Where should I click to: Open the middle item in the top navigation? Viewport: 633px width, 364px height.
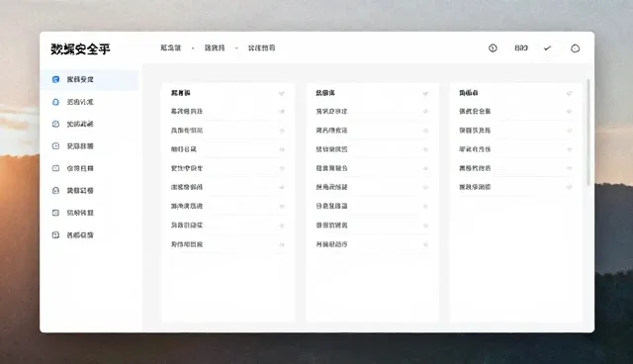tap(215, 47)
